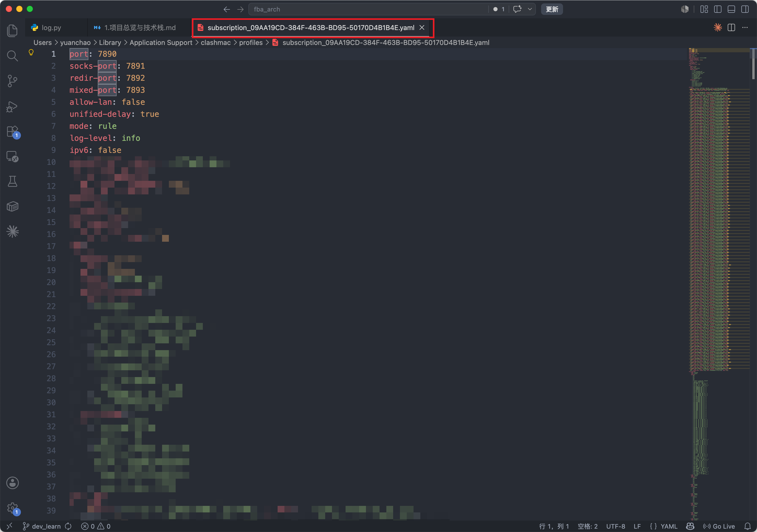Click the log-level: info line
The image size is (757, 532).
coord(105,138)
